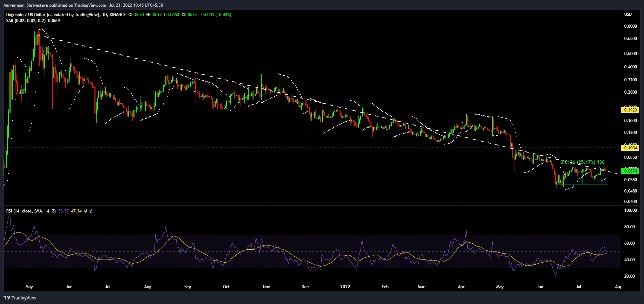The width and height of the screenshot is (644, 304).
Task: Click the 0.5000 price axis value
Action: pyautogui.click(x=630, y=54)
